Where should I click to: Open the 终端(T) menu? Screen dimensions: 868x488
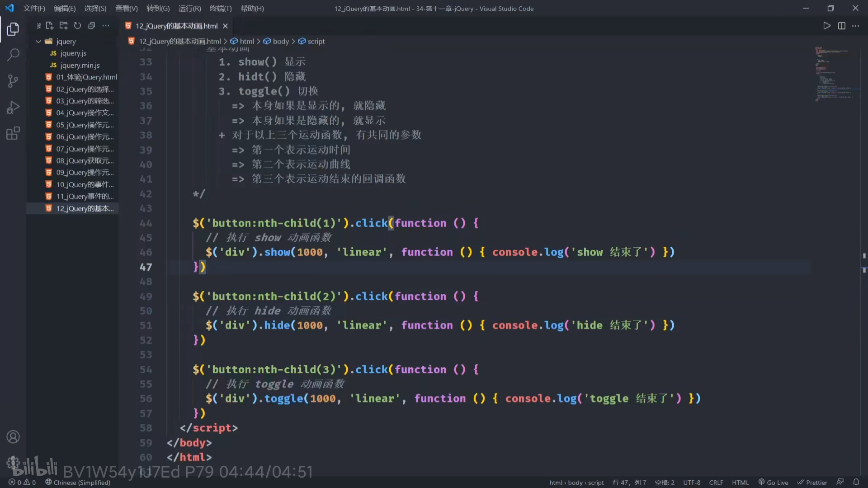click(x=221, y=8)
